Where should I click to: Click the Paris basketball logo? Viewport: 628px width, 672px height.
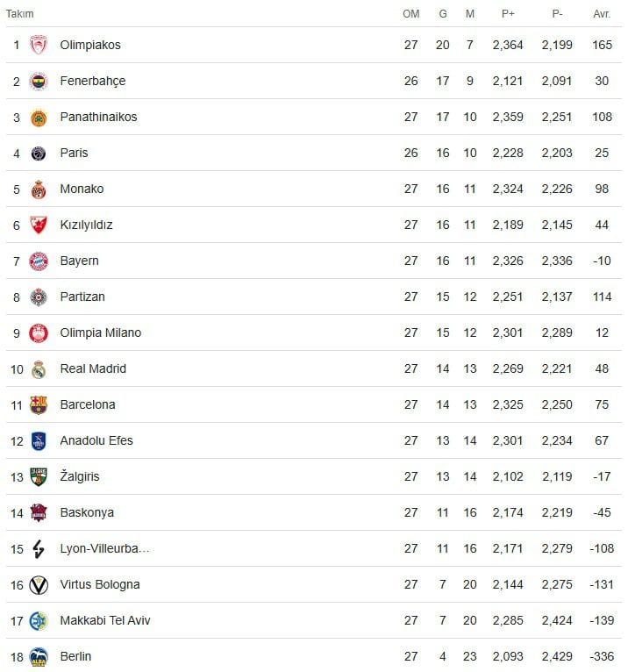[x=38, y=154]
